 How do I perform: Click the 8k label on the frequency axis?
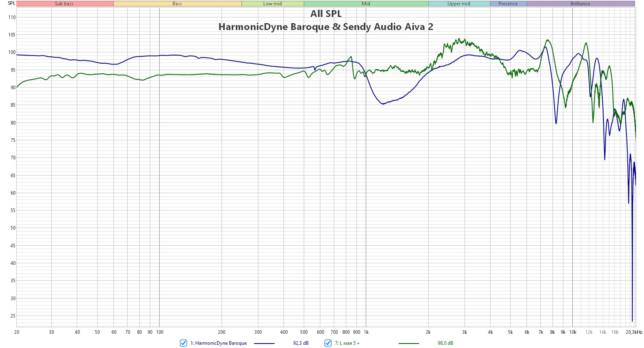click(552, 332)
